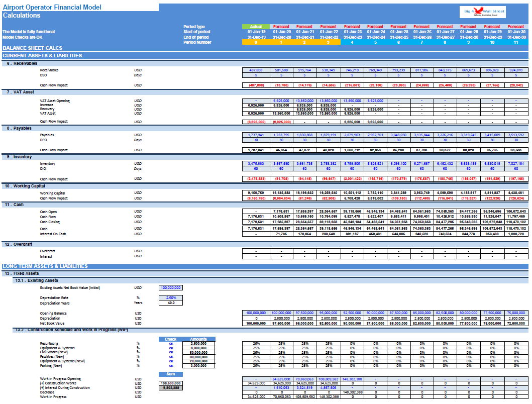Select the 'DSO' row label
The height and width of the screenshot is (404, 532).
tap(43, 75)
